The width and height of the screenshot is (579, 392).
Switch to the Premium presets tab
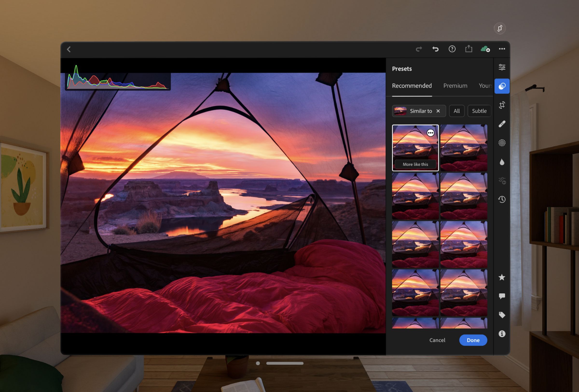[x=455, y=86]
